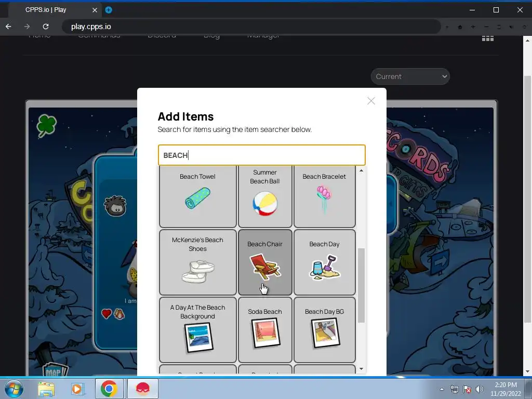Show hidden system tray icons
Screen dimensions: 532x399
pyautogui.click(x=442, y=389)
